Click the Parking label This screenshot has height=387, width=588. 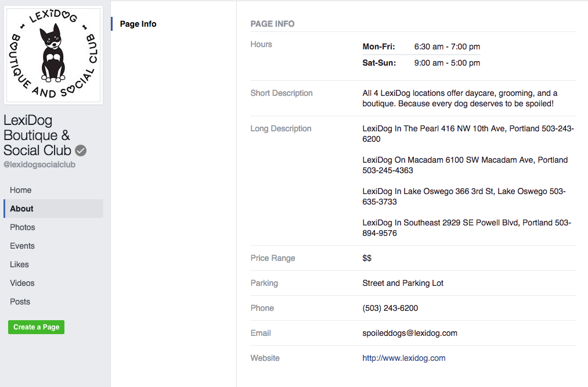click(264, 283)
